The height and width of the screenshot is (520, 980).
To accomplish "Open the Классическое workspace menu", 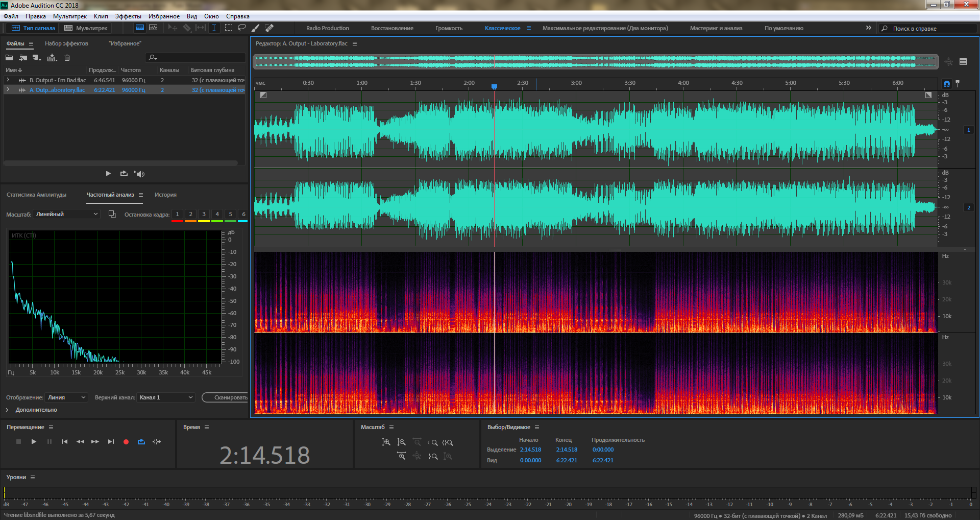I will click(x=529, y=28).
